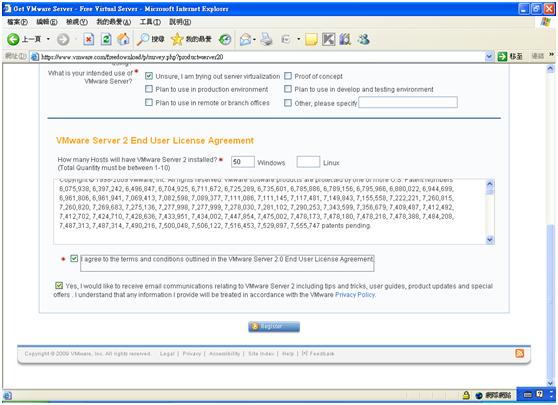Click the keyboard icon in language bar

[528, 394]
